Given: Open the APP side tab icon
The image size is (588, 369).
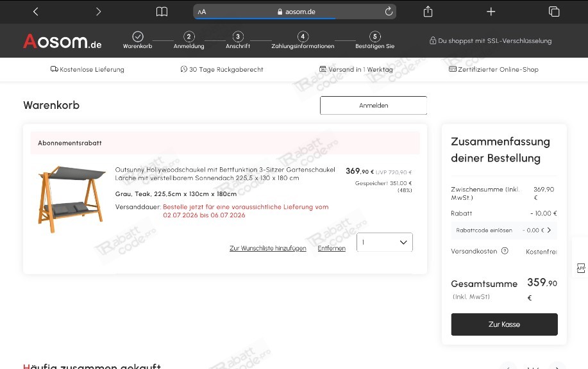Looking at the screenshot, I should (x=581, y=268).
